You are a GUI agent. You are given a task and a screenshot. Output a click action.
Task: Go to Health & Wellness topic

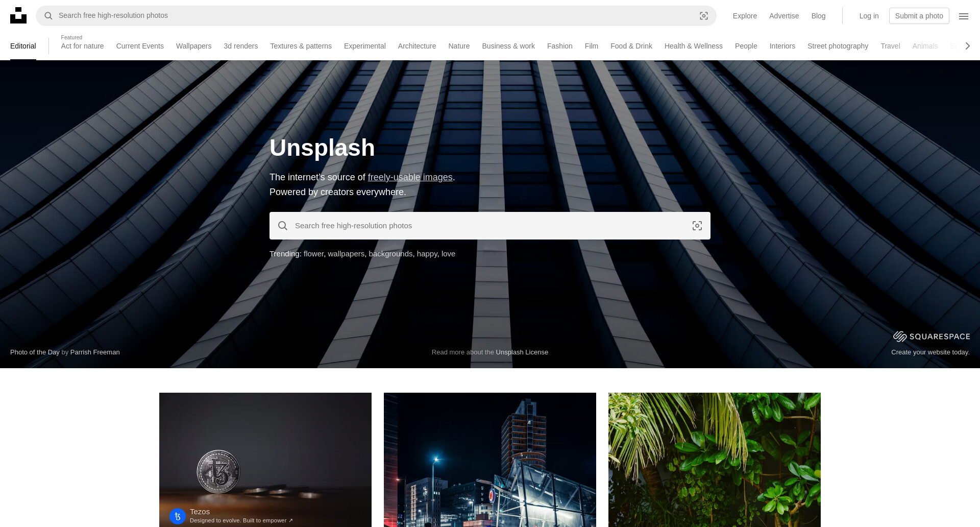point(693,46)
